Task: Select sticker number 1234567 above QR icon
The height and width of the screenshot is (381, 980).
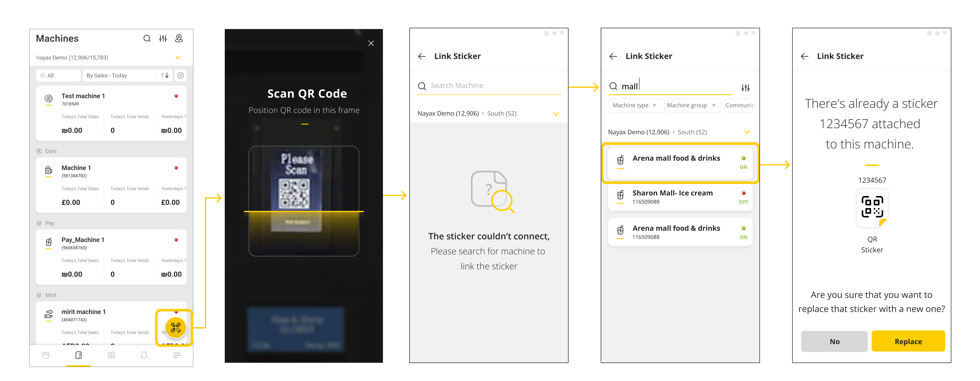Action: [872, 180]
